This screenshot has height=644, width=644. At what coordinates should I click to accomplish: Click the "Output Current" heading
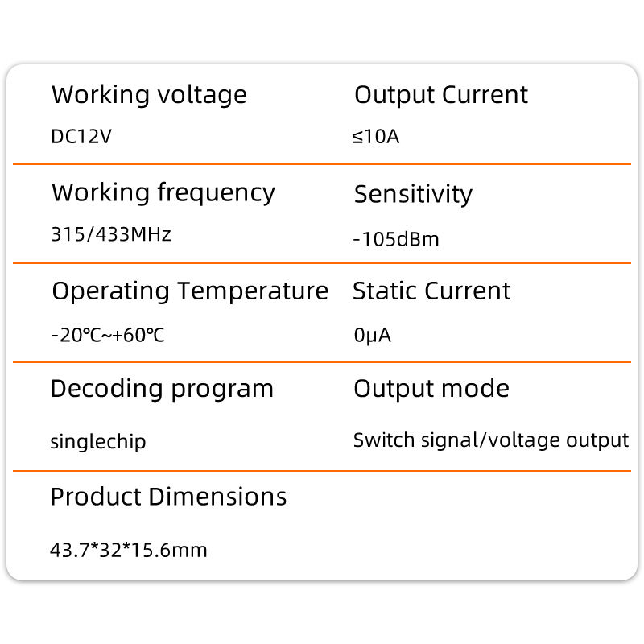point(441,95)
